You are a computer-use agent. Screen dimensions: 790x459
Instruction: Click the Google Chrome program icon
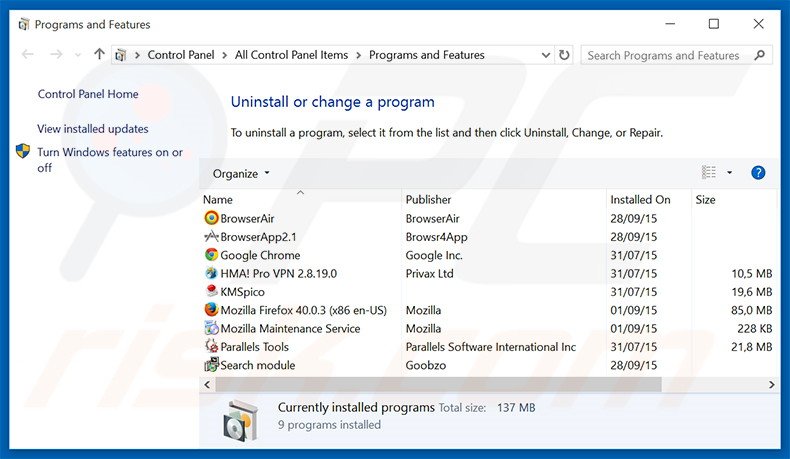pyautogui.click(x=211, y=254)
